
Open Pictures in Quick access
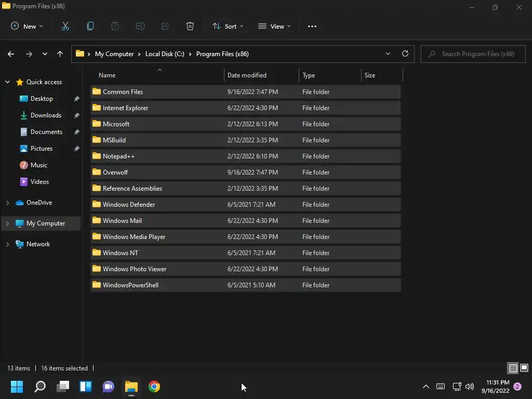click(x=42, y=149)
